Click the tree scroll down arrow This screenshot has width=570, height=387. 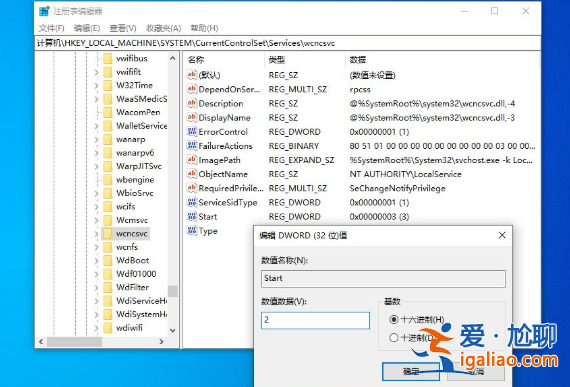[x=173, y=330]
